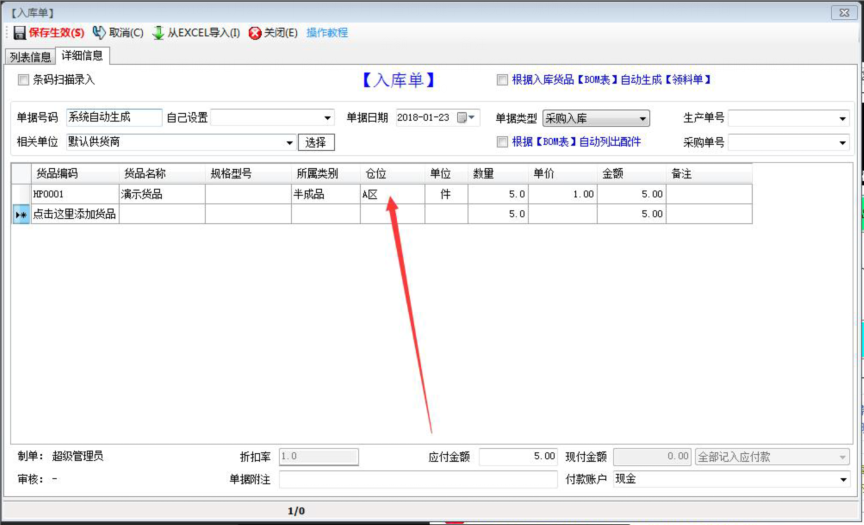The height and width of the screenshot is (525, 864).
Task: Import from Excel via green arrow icon
Action: tap(158, 33)
